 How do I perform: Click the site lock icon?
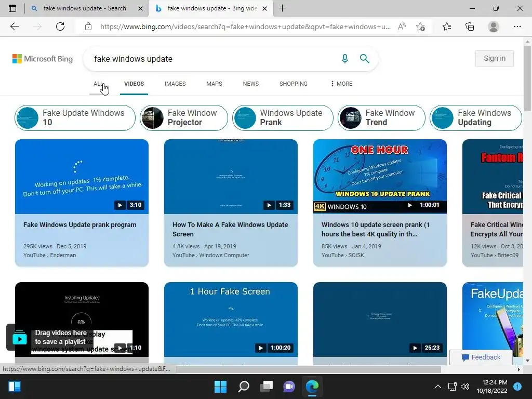pyautogui.click(x=88, y=26)
